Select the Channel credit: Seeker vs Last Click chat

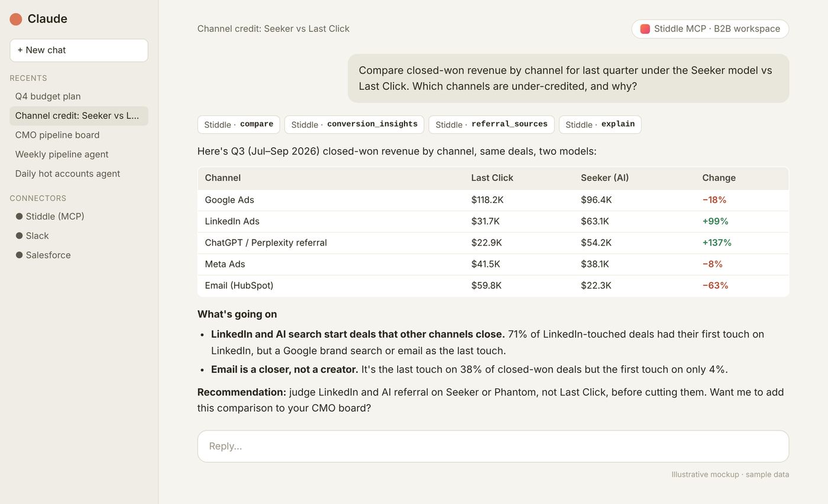(x=79, y=116)
